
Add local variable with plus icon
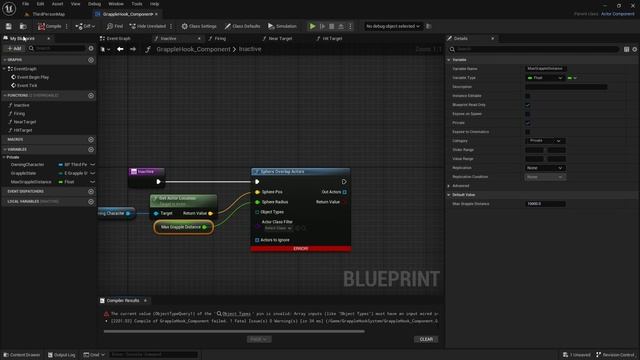(x=91, y=202)
